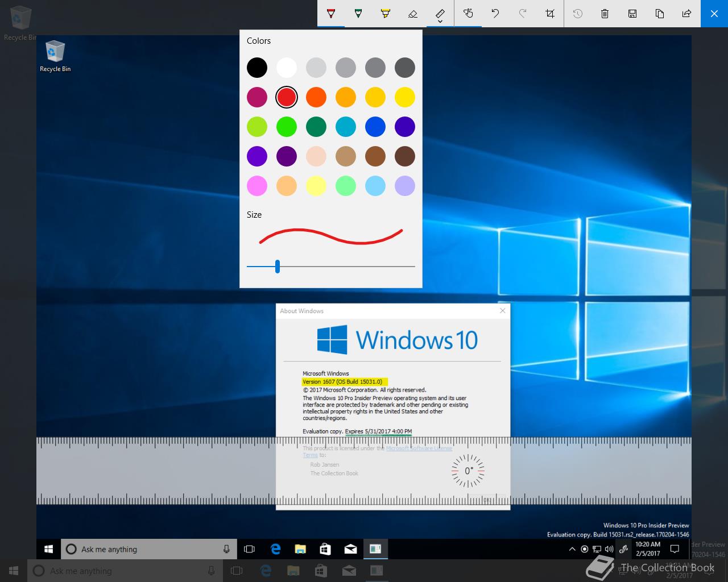Image resolution: width=728 pixels, height=582 pixels.
Task: Click the Action Center icon in captured taskbar
Action: [x=675, y=549]
